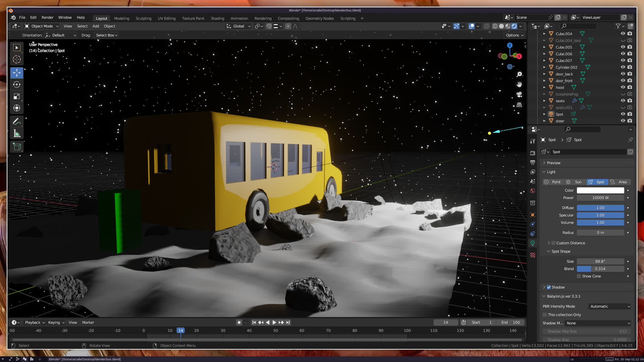Open the World properties tab icon
The image size is (644, 362).
tap(533, 191)
